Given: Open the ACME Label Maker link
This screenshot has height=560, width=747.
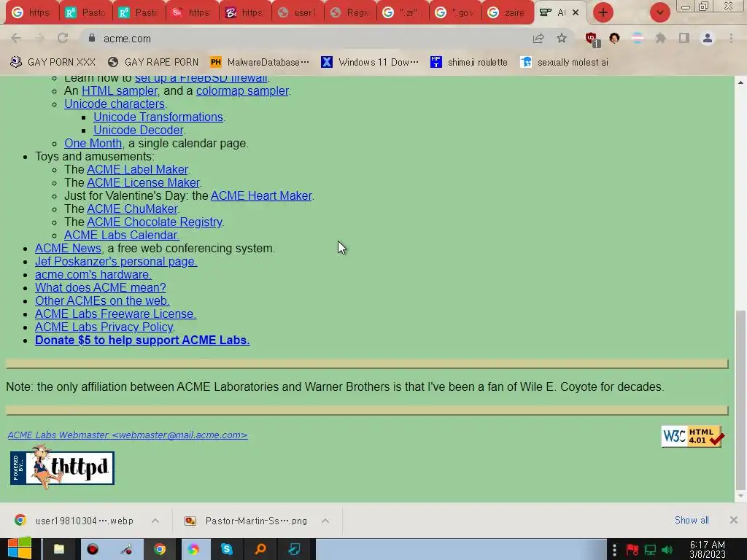Looking at the screenshot, I should click(x=137, y=169).
